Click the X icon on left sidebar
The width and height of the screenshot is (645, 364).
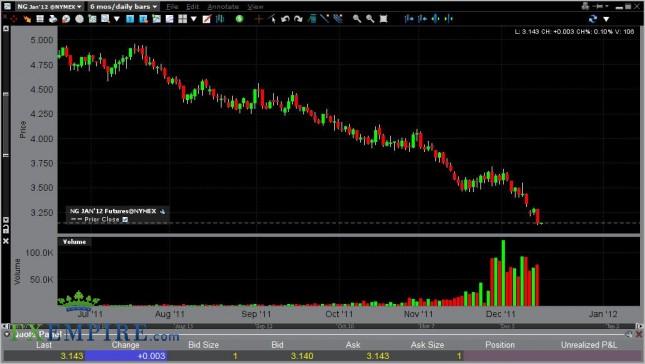(x=6, y=241)
